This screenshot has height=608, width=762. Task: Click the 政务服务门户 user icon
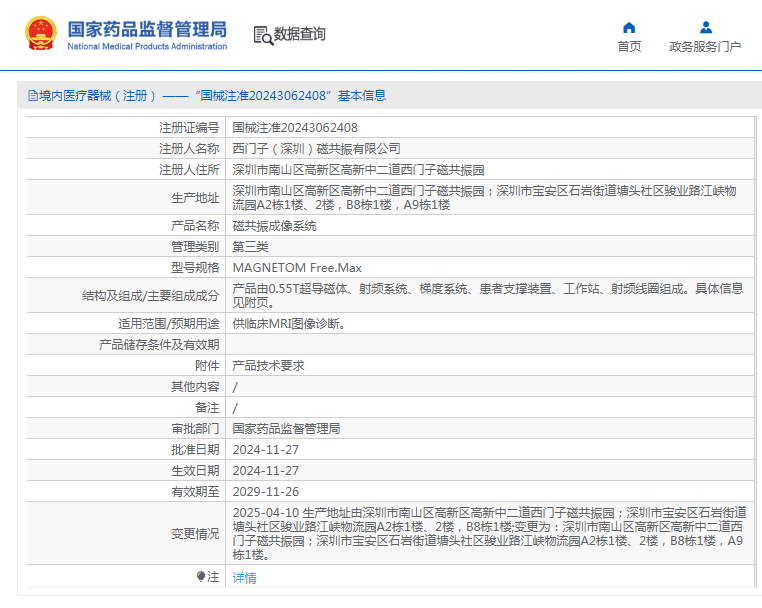tap(705, 27)
